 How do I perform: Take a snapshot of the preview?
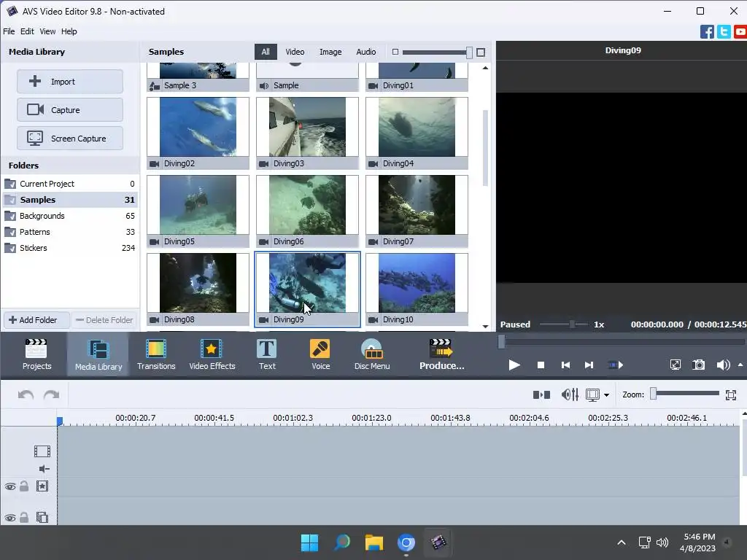point(698,365)
